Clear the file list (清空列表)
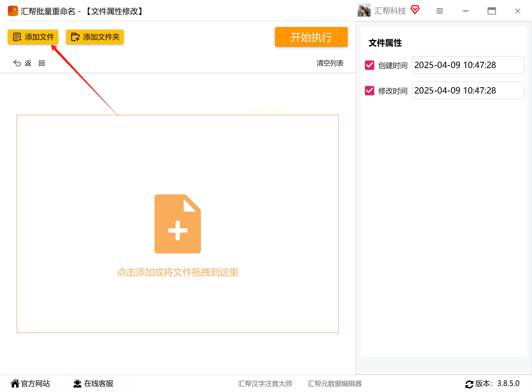This screenshot has height=392, width=532. click(330, 63)
